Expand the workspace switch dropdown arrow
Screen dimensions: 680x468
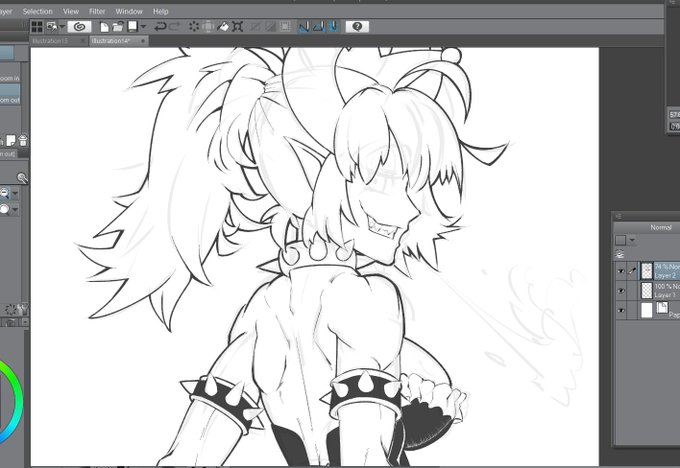click(x=62, y=27)
